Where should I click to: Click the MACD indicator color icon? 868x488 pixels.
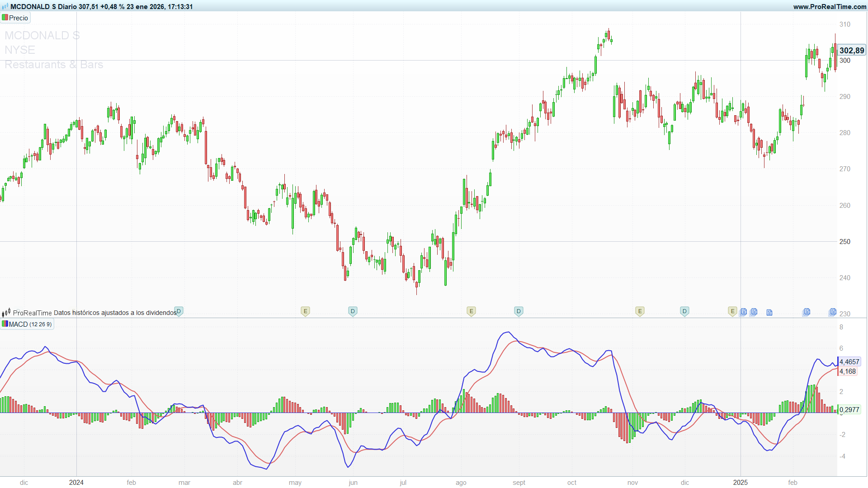(x=5, y=324)
